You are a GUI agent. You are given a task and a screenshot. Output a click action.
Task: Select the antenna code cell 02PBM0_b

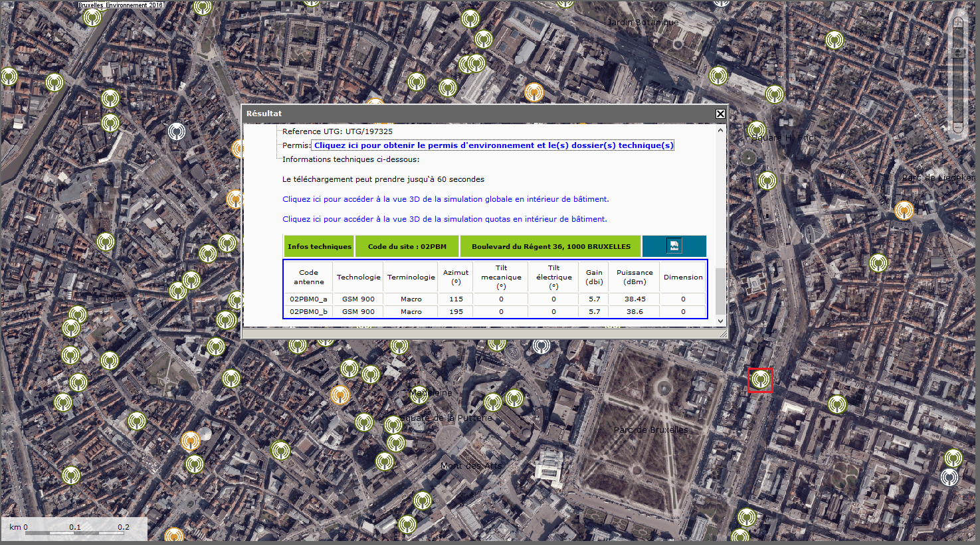308,311
